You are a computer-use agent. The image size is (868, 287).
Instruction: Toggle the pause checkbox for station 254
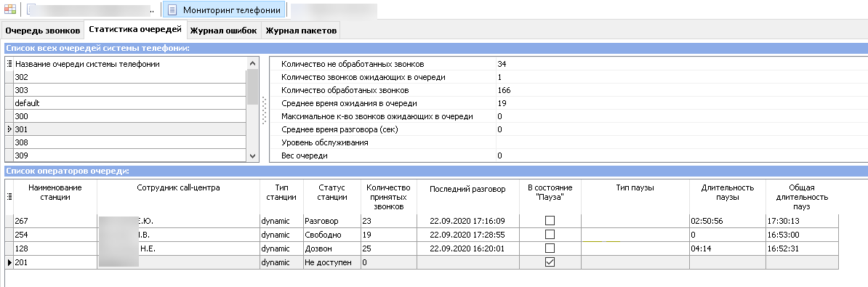(550, 235)
